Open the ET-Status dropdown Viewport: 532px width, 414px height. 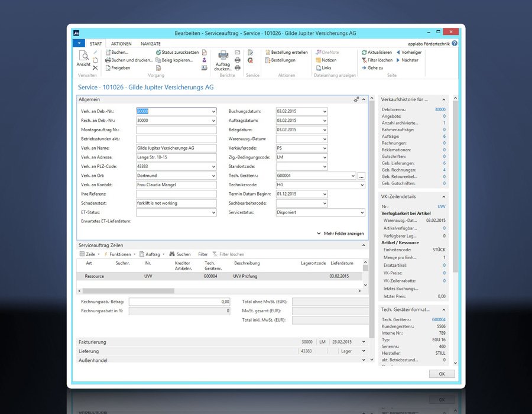click(213, 212)
